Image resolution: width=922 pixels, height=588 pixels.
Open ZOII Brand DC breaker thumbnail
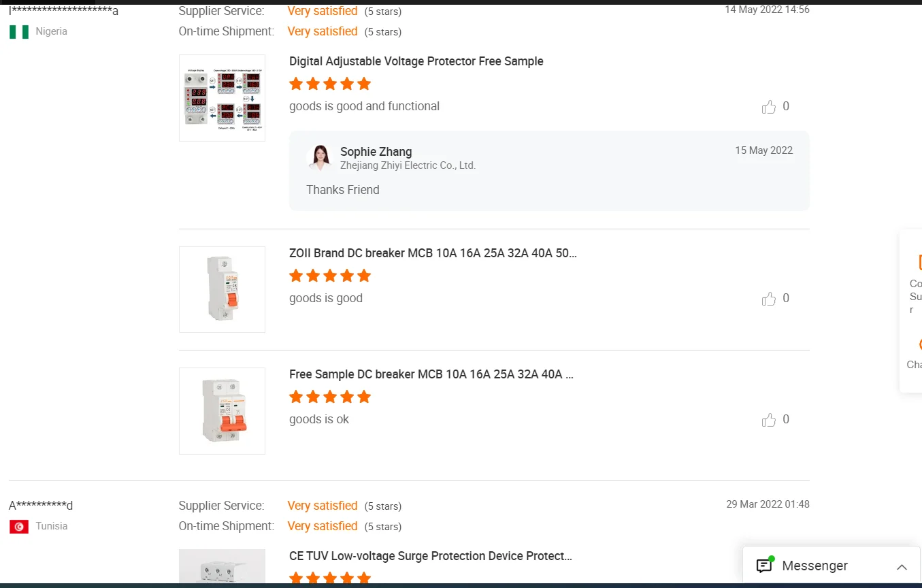[x=222, y=289]
